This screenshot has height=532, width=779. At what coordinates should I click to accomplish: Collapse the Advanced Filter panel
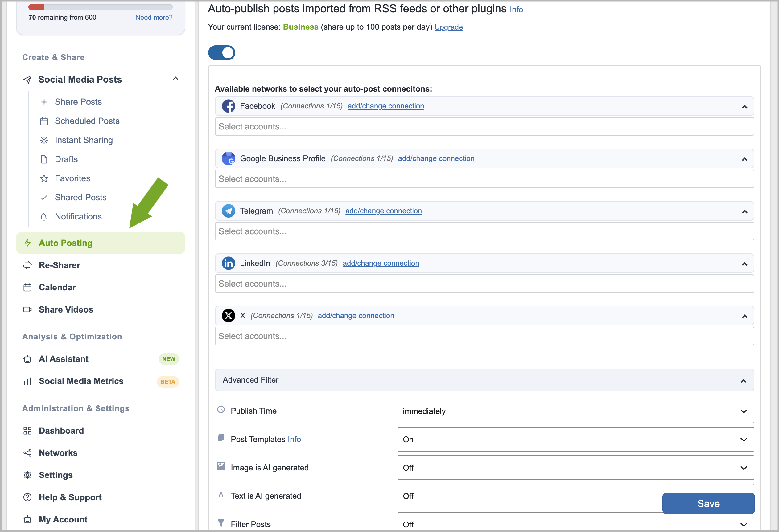[743, 381]
